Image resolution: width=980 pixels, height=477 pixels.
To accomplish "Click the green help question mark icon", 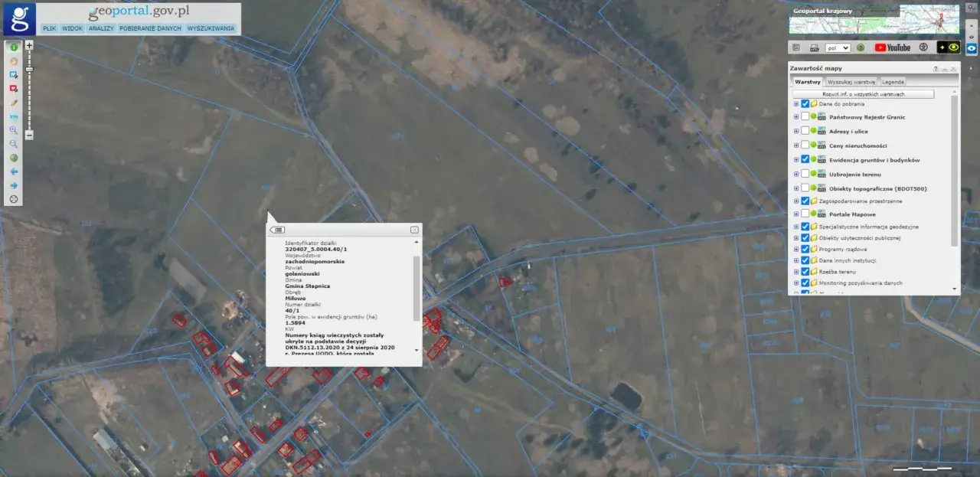I will coord(861,47).
